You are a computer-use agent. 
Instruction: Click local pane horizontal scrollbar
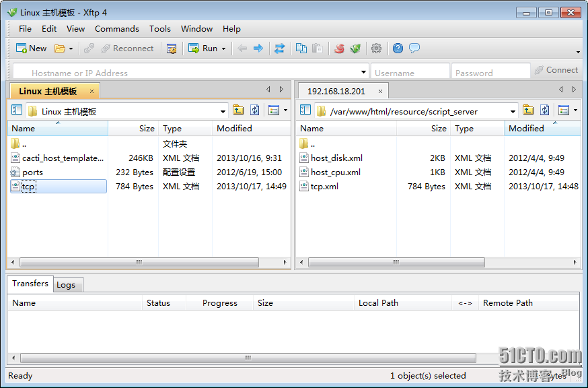139,262
